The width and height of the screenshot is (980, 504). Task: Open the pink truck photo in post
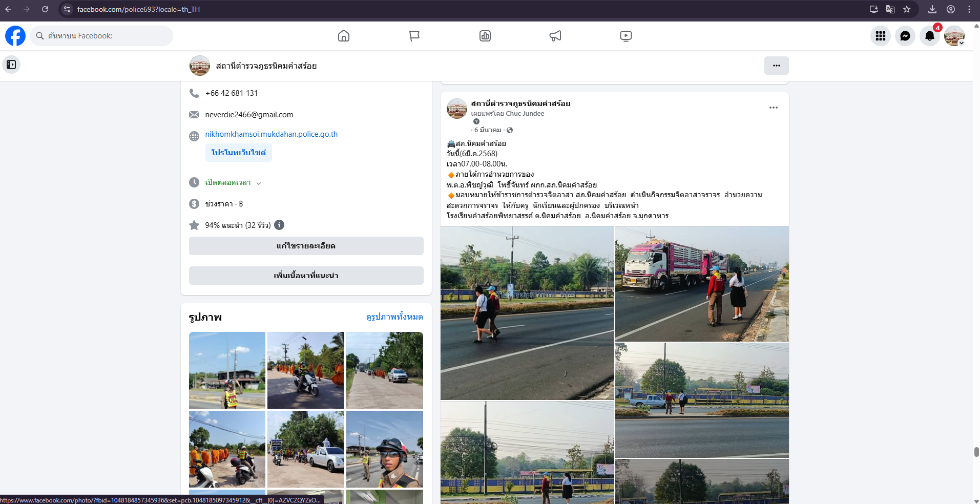click(x=701, y=284)
